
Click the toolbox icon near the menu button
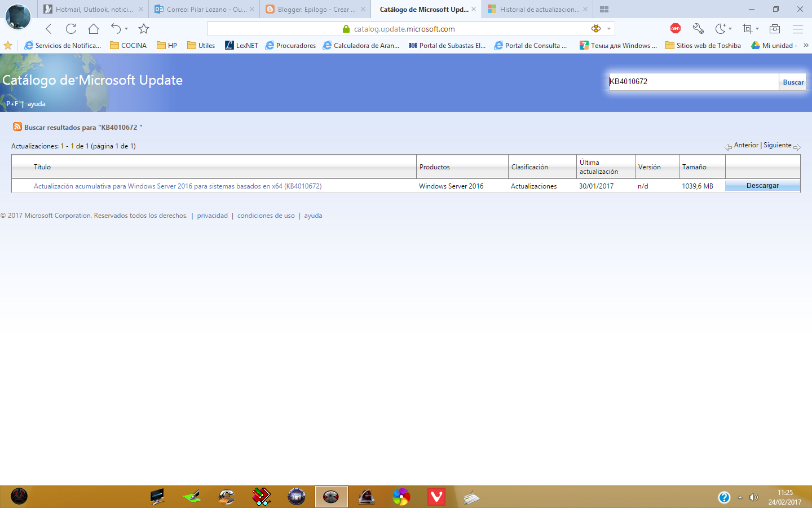click(x=775, y=28)
